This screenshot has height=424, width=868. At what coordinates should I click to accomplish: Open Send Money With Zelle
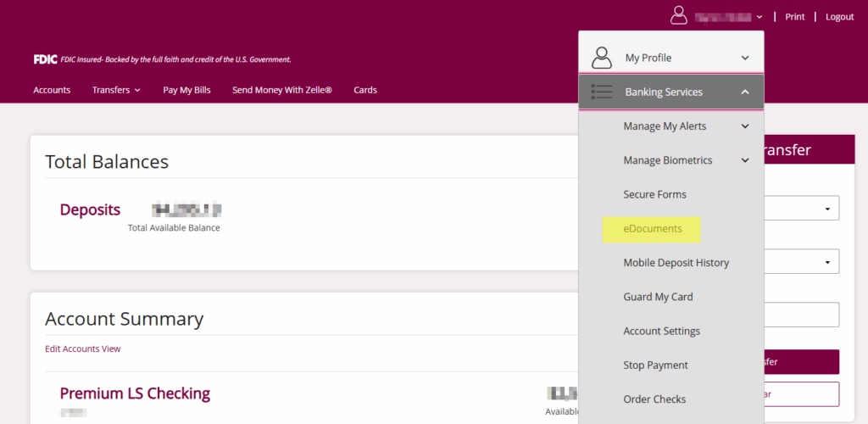(x=281, y=90)
